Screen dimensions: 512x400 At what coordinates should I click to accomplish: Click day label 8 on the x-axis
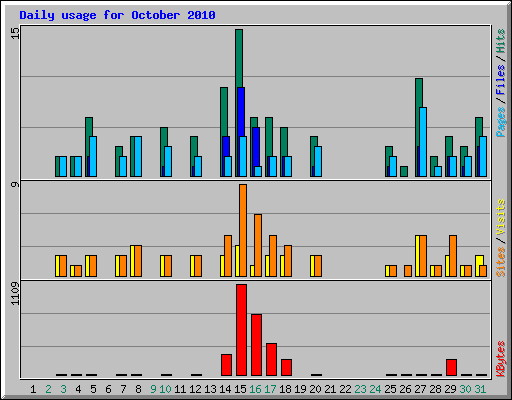click(138, 389)
